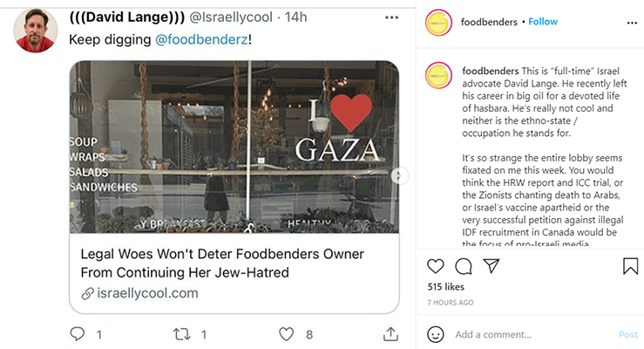Open the emoji picker smiley icon
Image resolution: width=644 pixels, height=349 pixels.
[436, 334]
